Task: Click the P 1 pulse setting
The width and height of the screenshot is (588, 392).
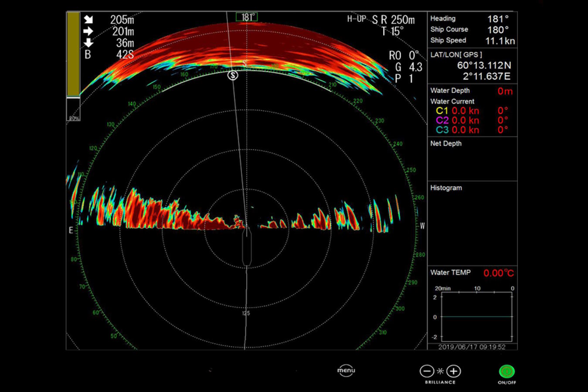Action: (404, 79)
